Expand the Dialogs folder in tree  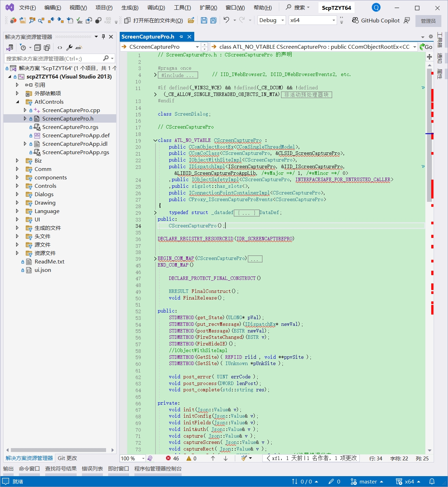point(17,194)
